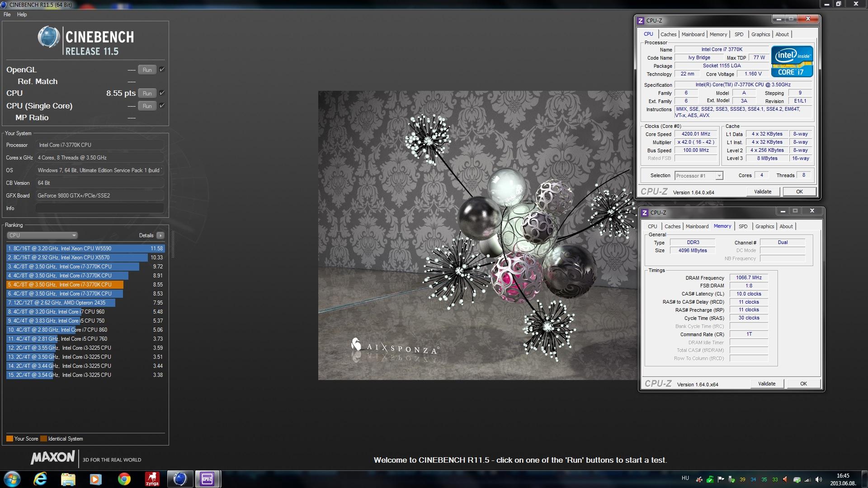Viewport: 868px width, 488px height.
Task: Select the highlighted ranking row scoring 8.55
Action: pyautogui.click(x=85, y=285)
